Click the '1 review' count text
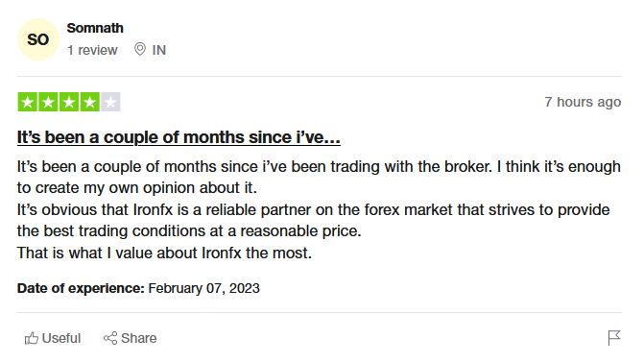Screen dimensions: 644x362 92,50
